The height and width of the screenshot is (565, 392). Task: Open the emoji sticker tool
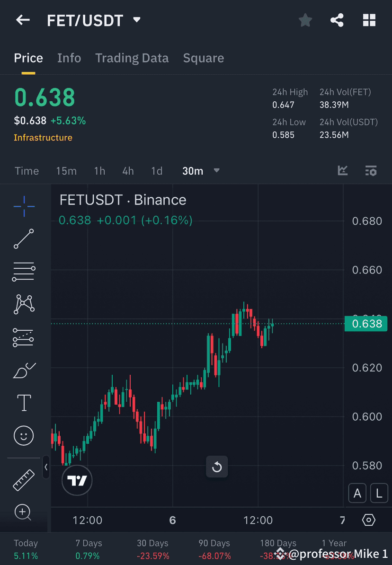click(24, 435)
